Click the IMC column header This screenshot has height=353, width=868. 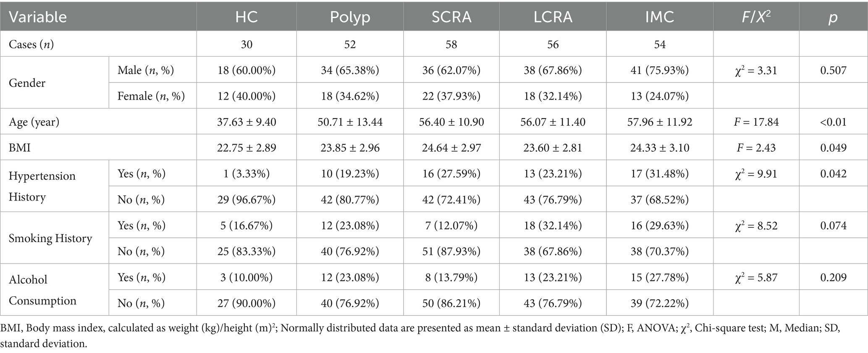pyautogui.click(x=660, y=17)
